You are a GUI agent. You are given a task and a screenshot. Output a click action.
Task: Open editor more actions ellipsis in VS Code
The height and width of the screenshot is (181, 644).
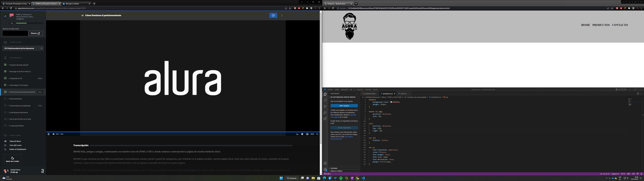[641, 93]
